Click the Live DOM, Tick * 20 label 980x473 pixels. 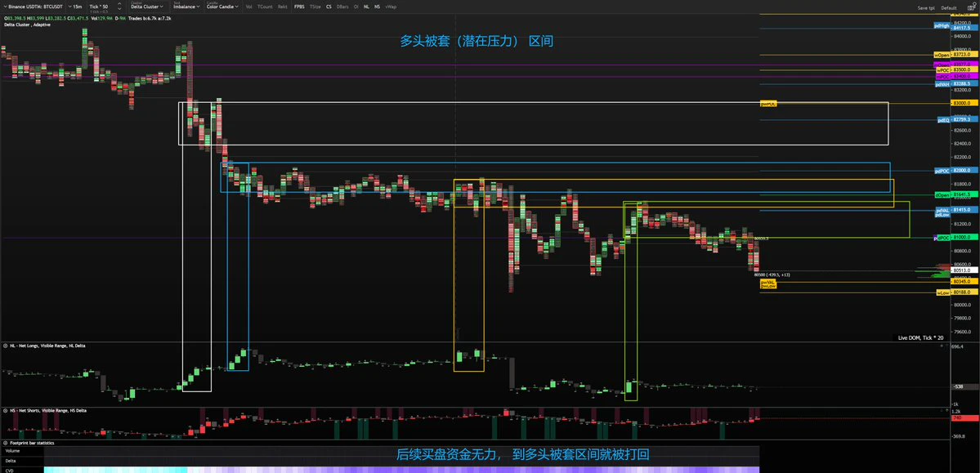pyautogui.click(x=920, y=337)
